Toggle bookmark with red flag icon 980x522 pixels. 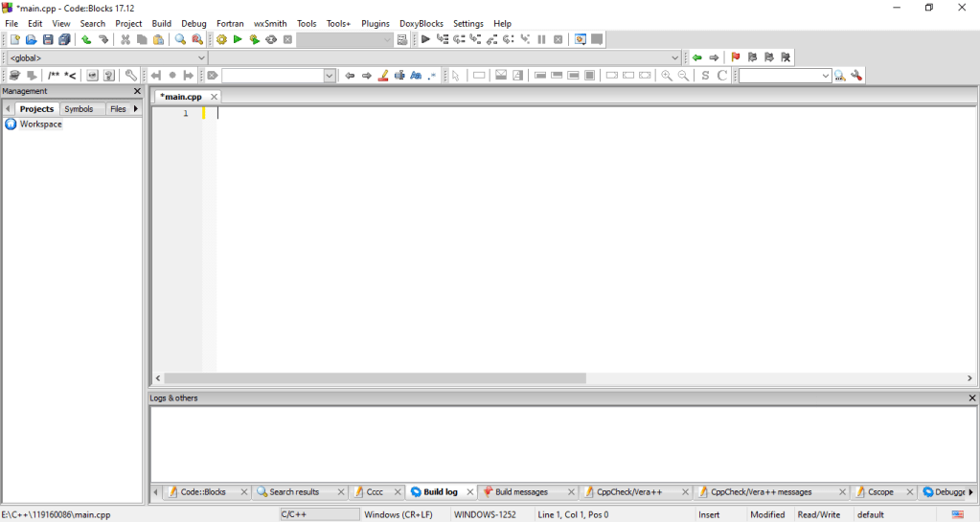736,57
